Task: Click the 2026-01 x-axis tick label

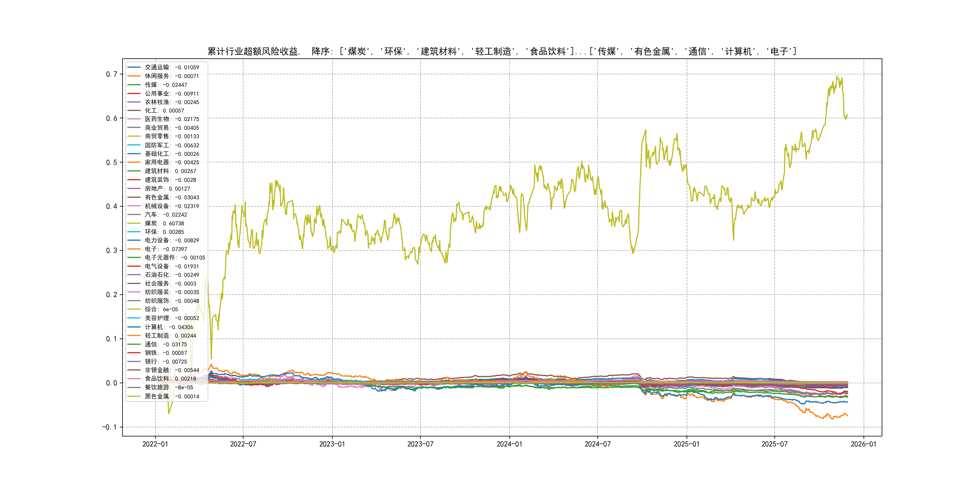Action: (863, 444)
